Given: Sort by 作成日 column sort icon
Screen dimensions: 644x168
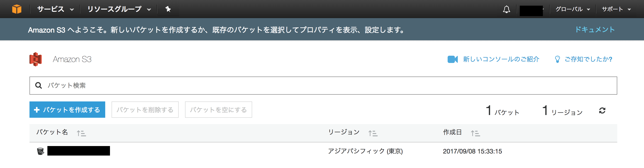Looking at the screenshot, I should (475, 133).
